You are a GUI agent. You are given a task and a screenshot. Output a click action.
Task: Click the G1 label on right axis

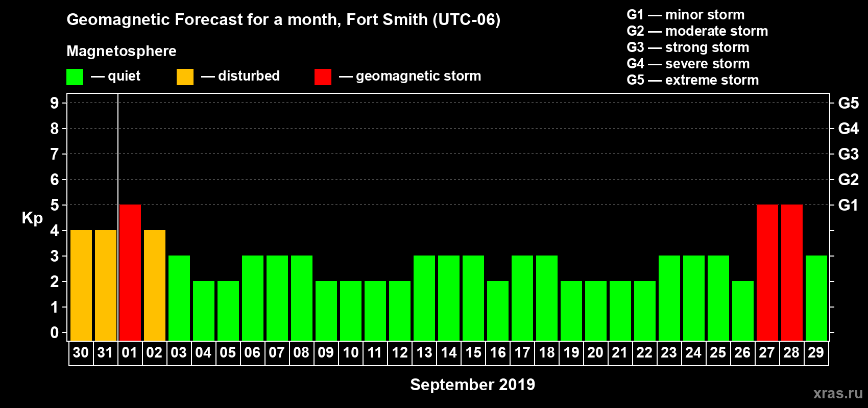tap(848, 205)
